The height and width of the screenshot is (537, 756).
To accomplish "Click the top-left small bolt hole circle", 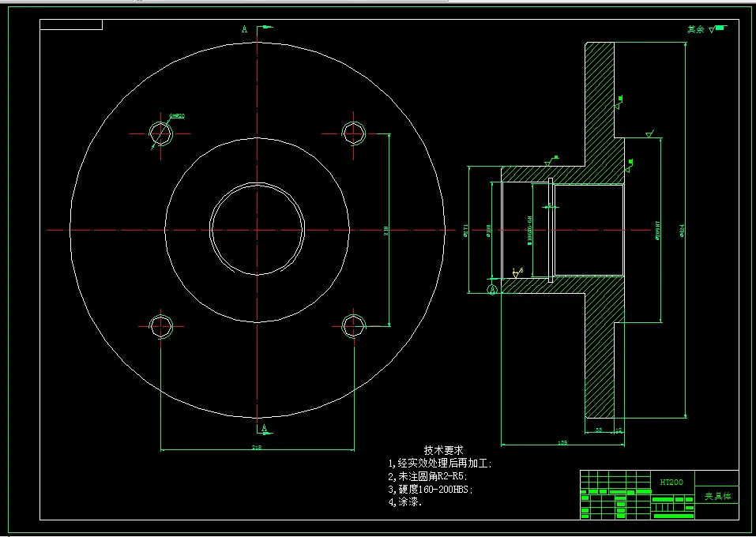I will tap(160, 132).
